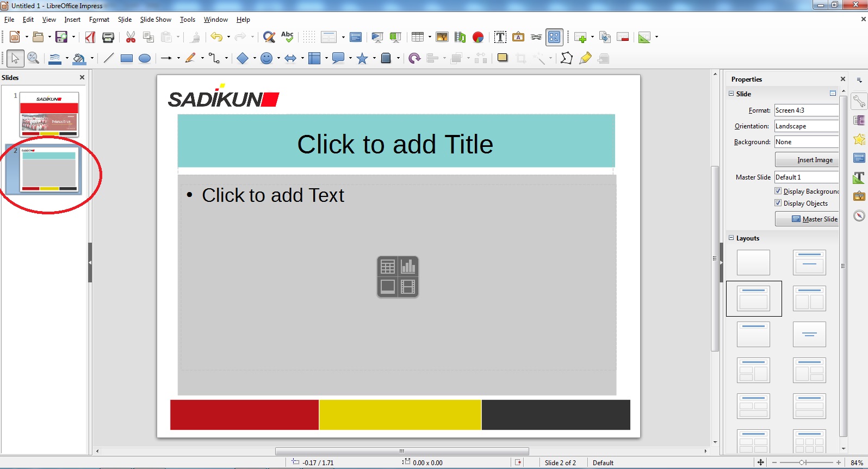
Task: Toggle the Display Objects checkbox
Action: pyautogui.click(x=778, y=203)
